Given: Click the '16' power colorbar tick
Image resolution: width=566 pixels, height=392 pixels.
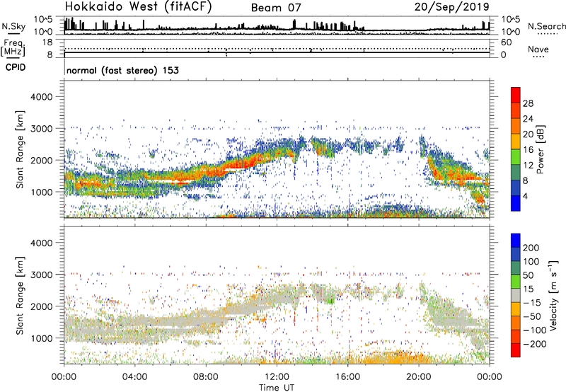Looking at the screenshot, I should pyautogui.click(x=528, y=150).
